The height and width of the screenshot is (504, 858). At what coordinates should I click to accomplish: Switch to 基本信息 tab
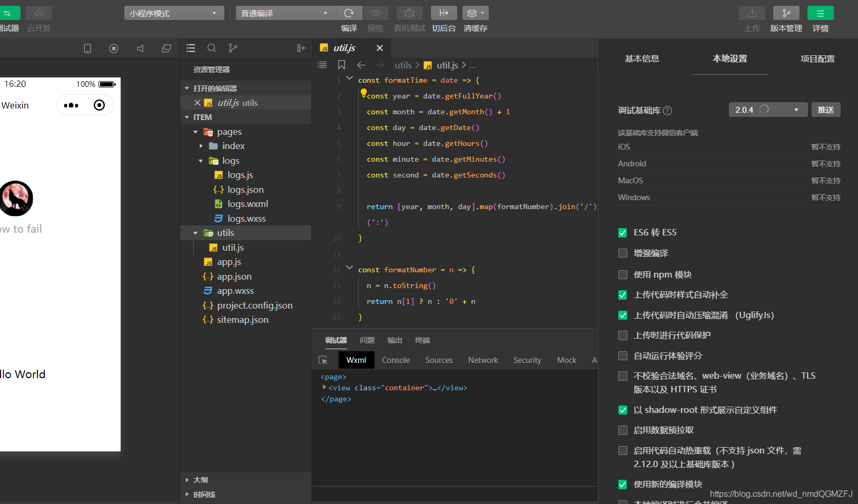pos(642,58)
